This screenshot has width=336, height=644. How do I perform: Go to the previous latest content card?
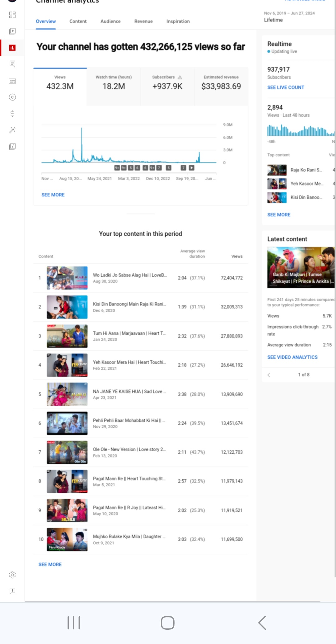click(269, 375)
